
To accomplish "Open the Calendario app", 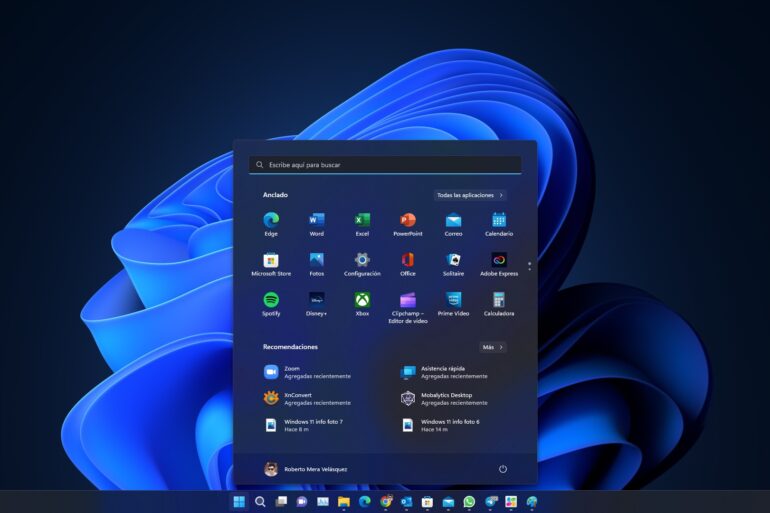I will point(499,224).
